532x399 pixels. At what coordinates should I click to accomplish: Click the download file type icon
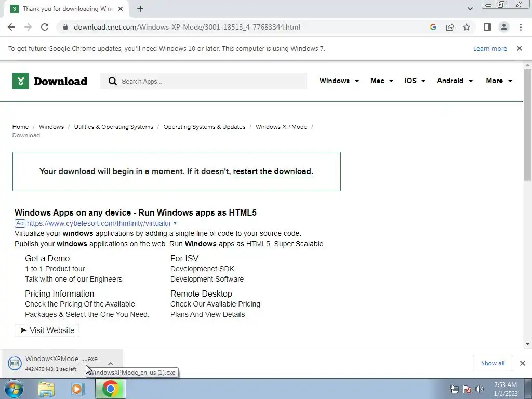click(15, 363)
